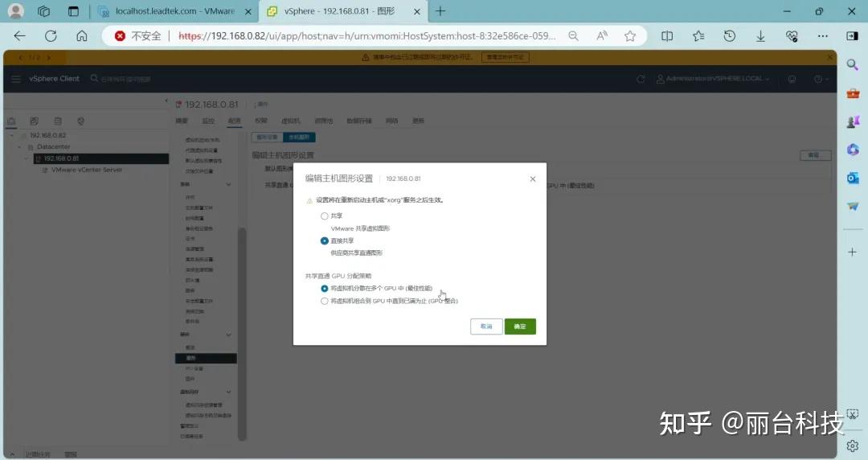
Task: Open the vSphere help menu
Action: (x=820, y=79)
